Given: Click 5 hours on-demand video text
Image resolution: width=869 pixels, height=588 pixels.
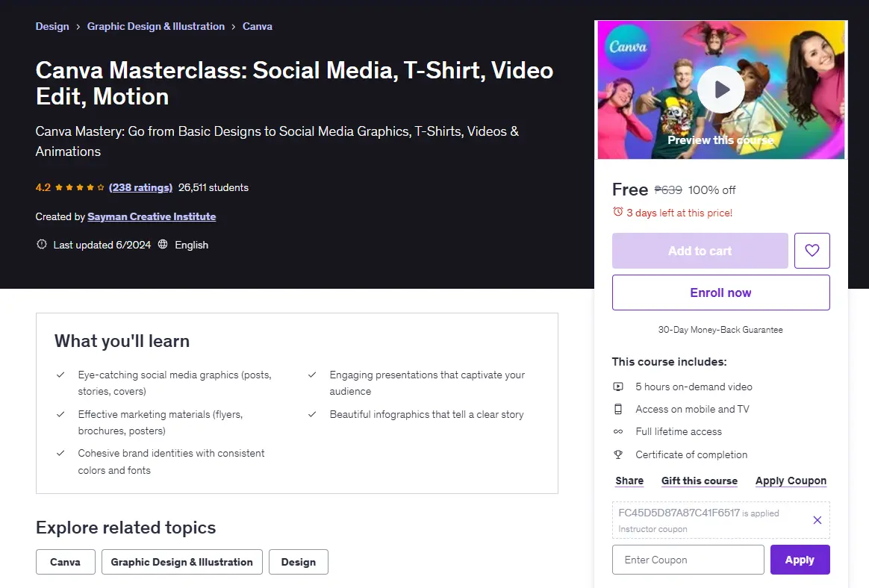Looking at the screenshot, I should click(694, 387).
